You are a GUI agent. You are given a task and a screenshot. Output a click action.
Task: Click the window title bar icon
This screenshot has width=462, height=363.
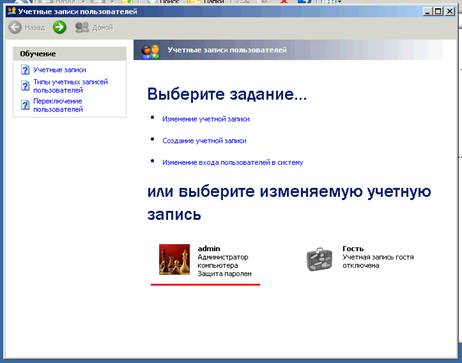coord(12,11)
